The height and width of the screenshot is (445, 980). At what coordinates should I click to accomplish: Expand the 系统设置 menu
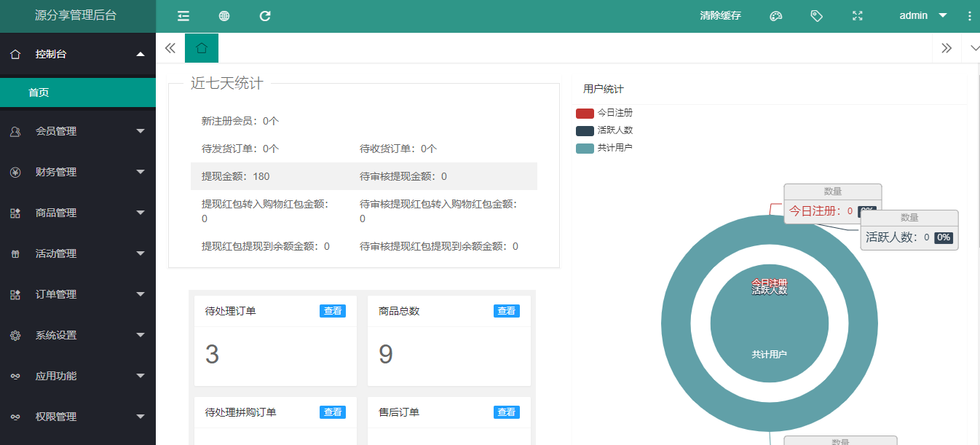[x=141, y=335]
